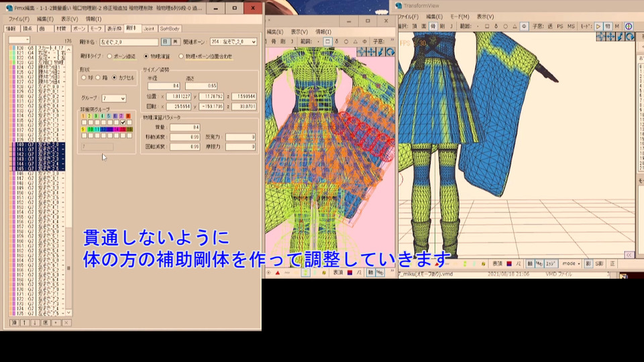Screen dimensions: 644x362
Task: Click play mode triangle in TransformView
Action: [598, 26]
